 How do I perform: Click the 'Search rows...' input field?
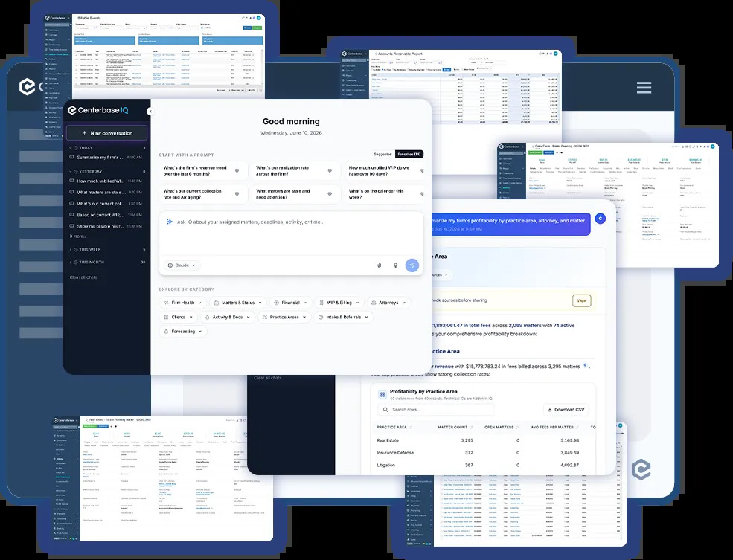435,410
